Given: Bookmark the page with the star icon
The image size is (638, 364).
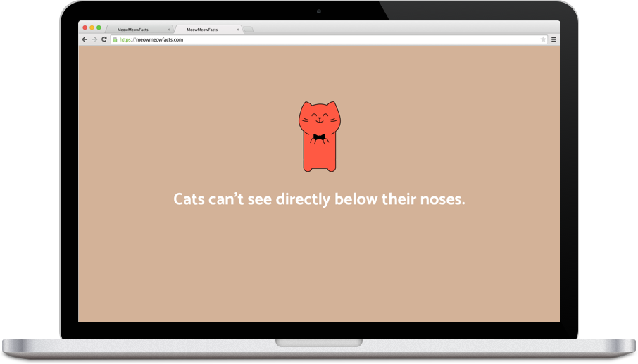Looking at the screenshot, I should (x=543, y=39).
